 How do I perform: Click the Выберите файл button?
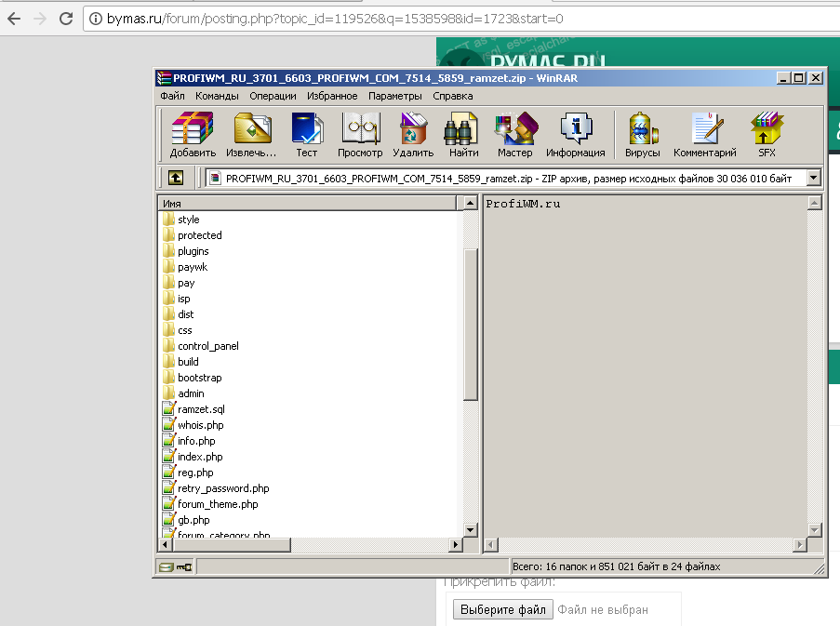pyautogui.click(x=502, y=610)
